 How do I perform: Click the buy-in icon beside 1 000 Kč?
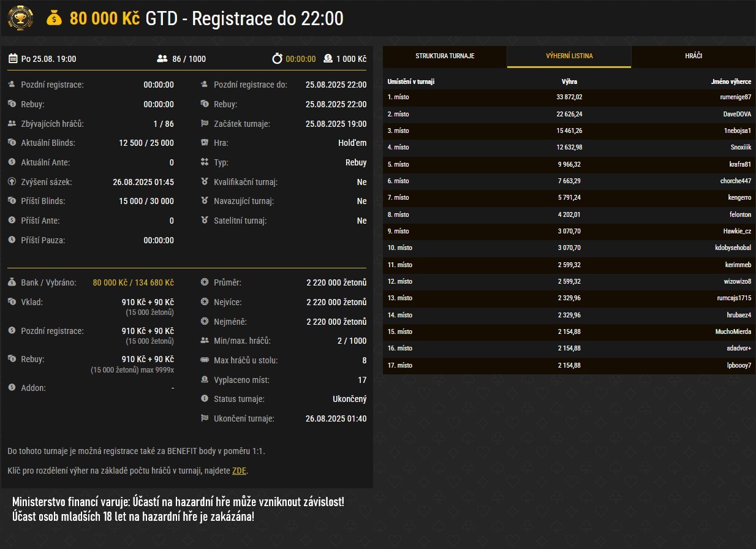click(328, 59)
